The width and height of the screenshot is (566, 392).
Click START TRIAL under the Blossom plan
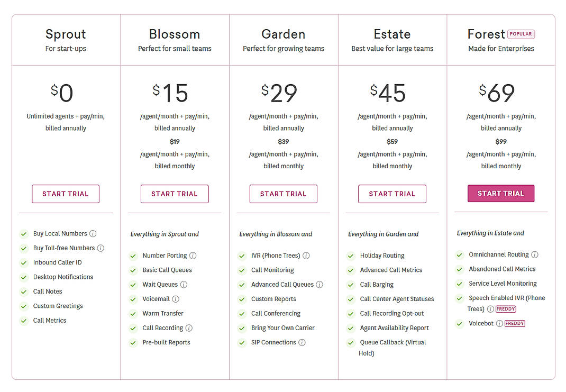(x=175, y=194)
